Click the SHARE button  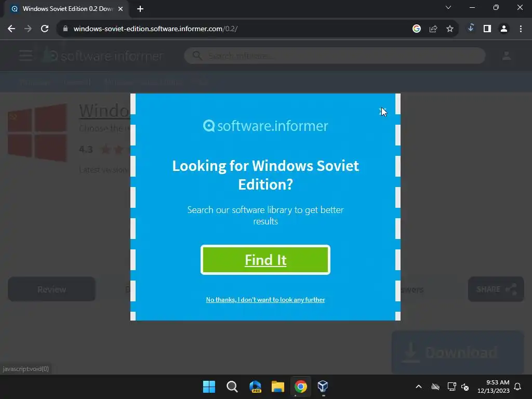[496, 289]
